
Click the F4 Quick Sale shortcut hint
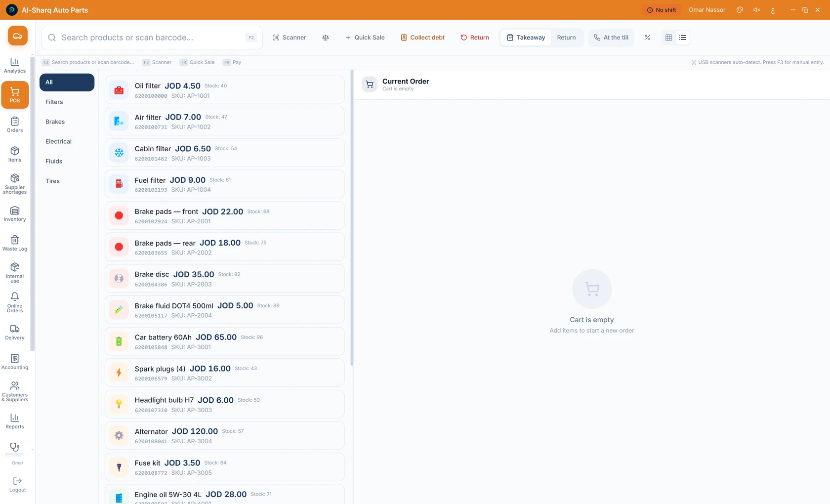[x=197, y=62]
